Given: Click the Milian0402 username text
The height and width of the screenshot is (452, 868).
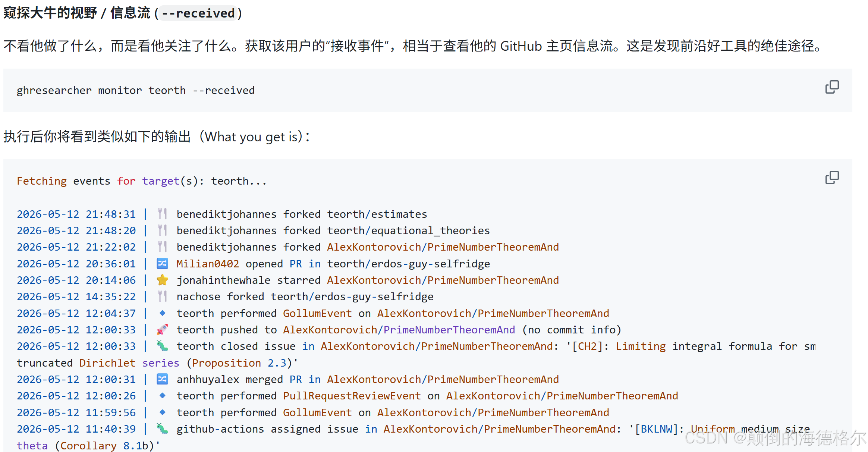Looking at the screenshot, I should (x=208, y=264).
